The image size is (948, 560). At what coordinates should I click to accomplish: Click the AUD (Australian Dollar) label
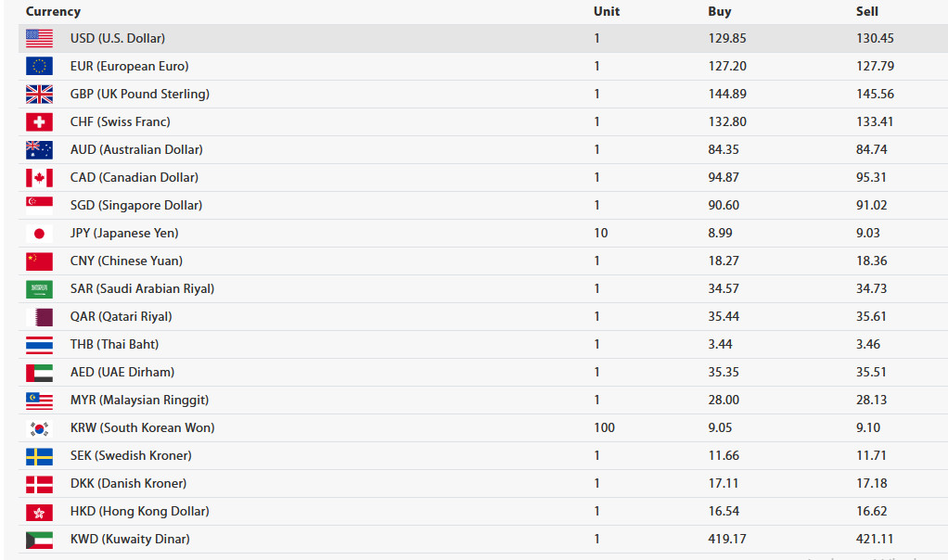tap(136, 149)
